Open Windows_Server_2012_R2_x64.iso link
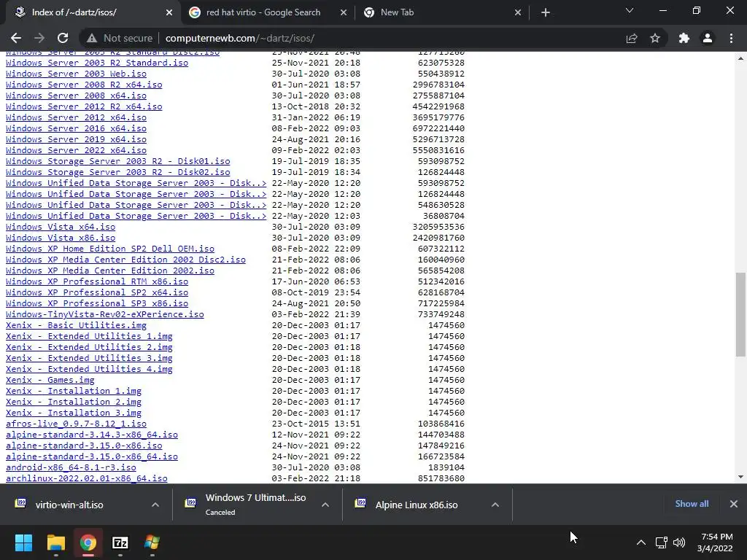This screenshot has height=560, width=747. tap(84, 106)
